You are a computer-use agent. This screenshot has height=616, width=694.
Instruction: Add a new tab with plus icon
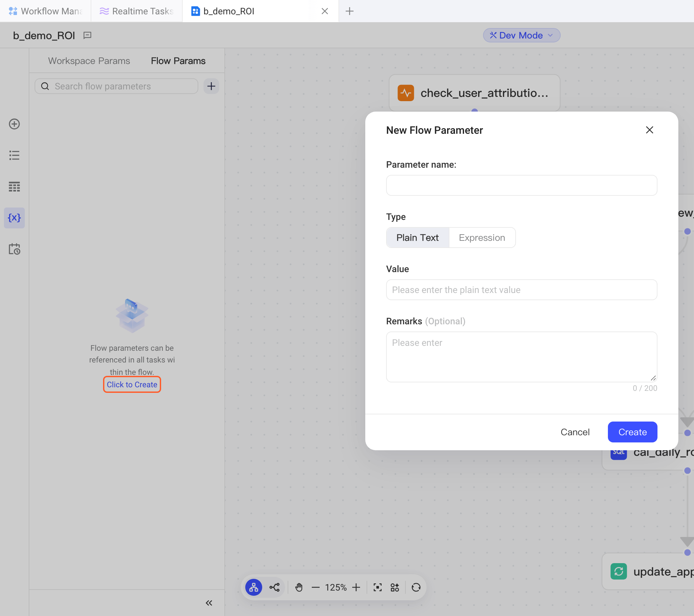[x=349, y=11]
